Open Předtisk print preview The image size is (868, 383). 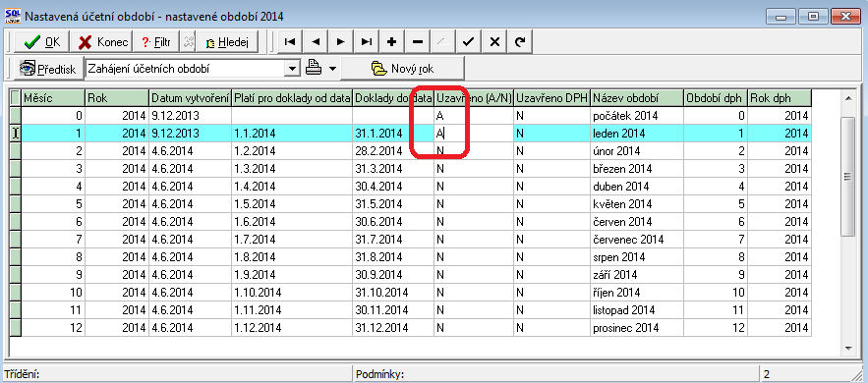[x=48, y=69]
